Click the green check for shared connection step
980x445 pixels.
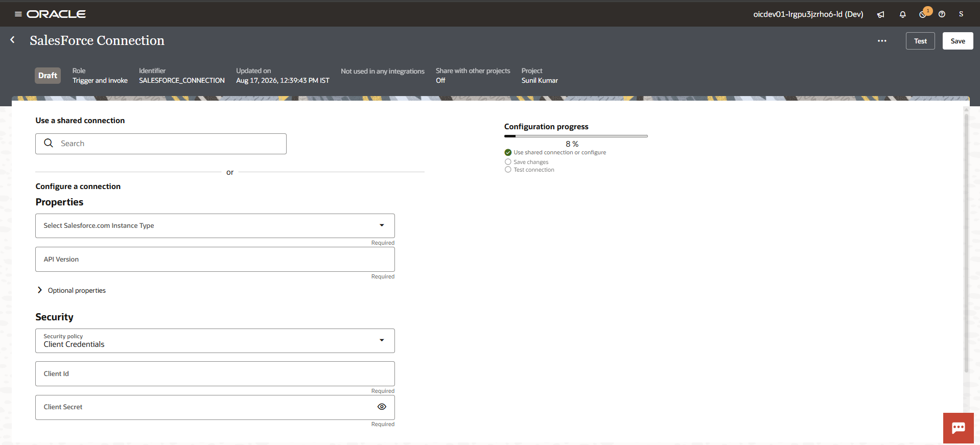pyautogui.click(x=508, y=152)
